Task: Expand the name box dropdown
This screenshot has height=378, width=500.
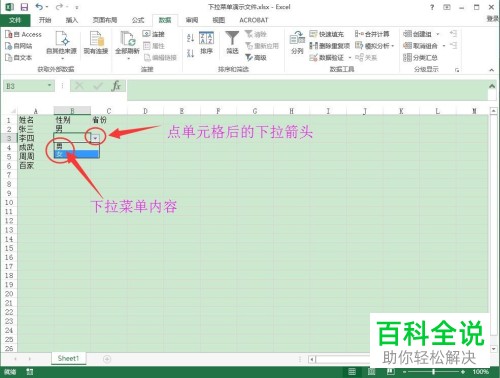Action: click(49, 86)
